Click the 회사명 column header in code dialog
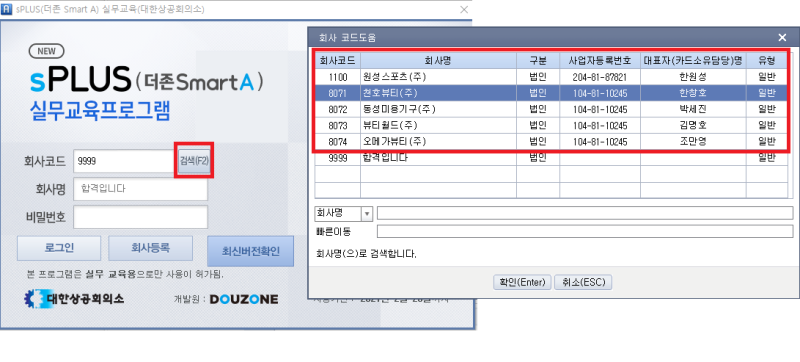800x362 pixels. 438,61
